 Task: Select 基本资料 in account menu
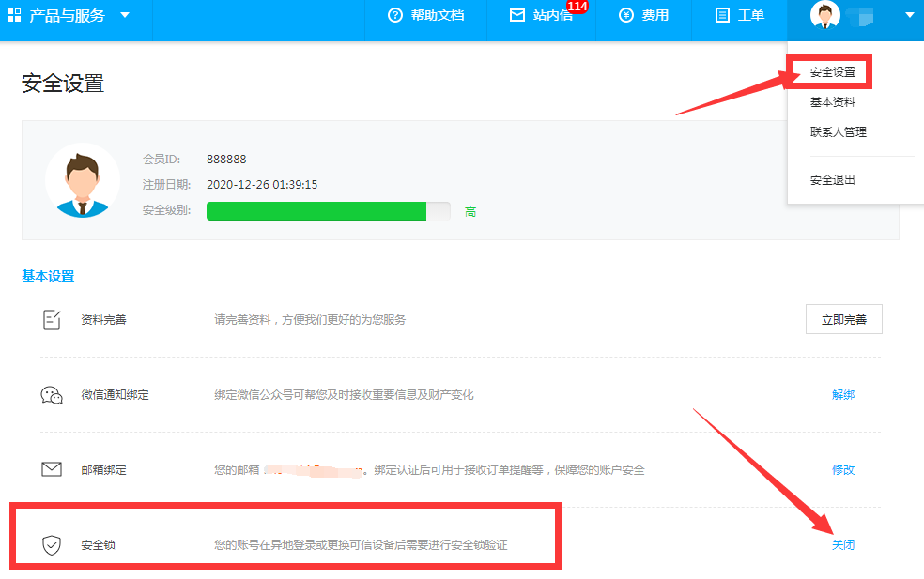832,102
